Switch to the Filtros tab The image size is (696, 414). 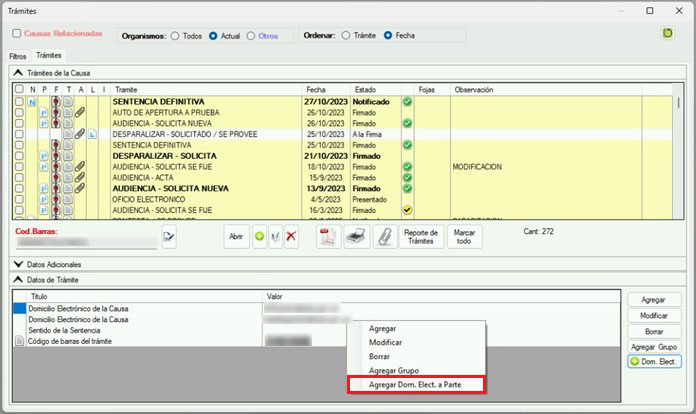pyautogui.click(x=18, y=56)
